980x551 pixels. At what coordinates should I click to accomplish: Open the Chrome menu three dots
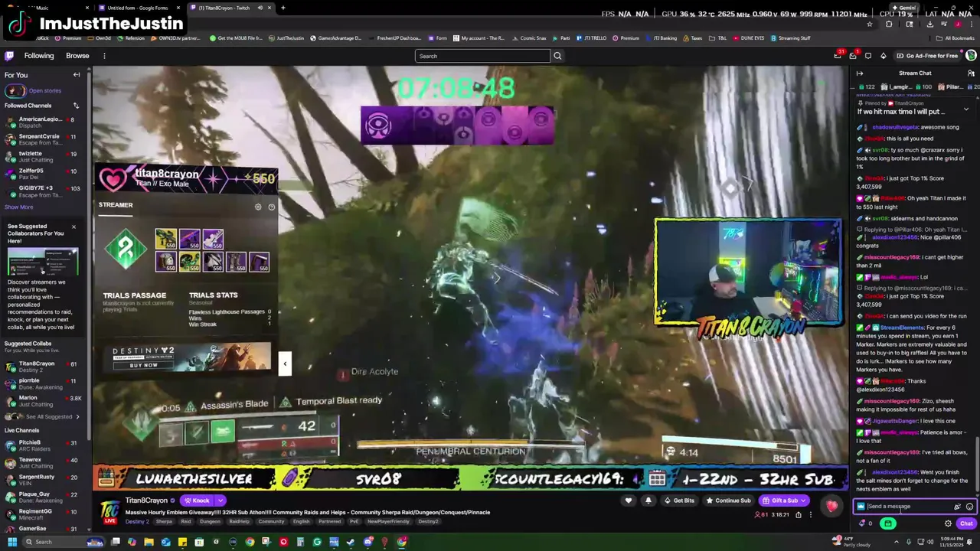[971, 24]
